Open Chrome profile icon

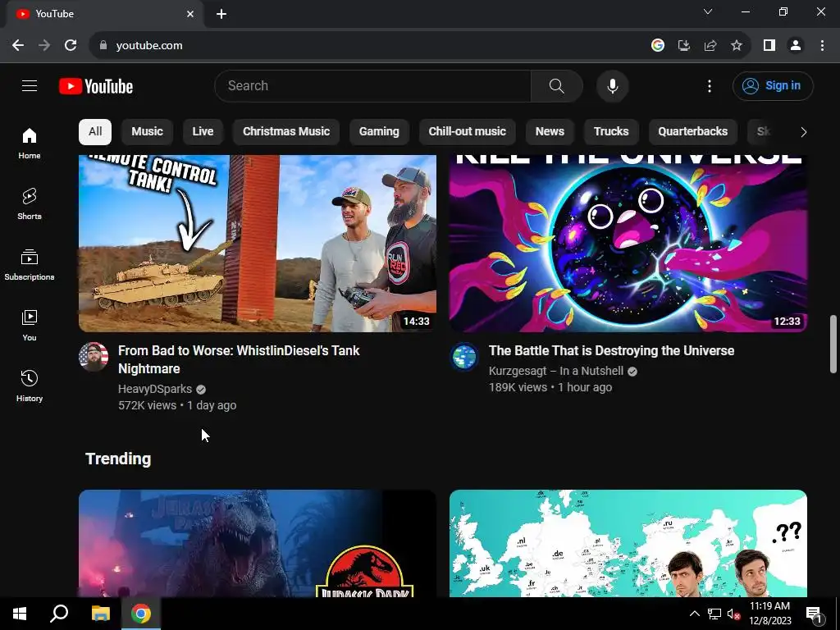point(796,46)
